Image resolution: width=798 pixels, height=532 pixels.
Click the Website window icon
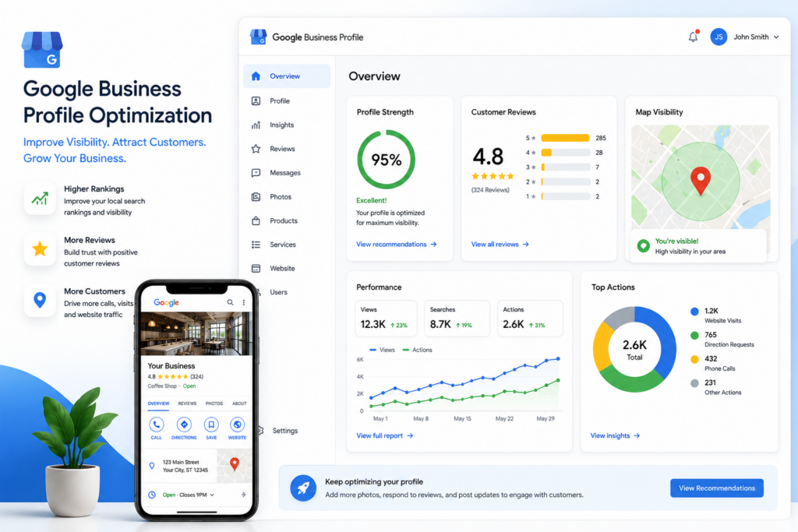(x=256, y=268)
